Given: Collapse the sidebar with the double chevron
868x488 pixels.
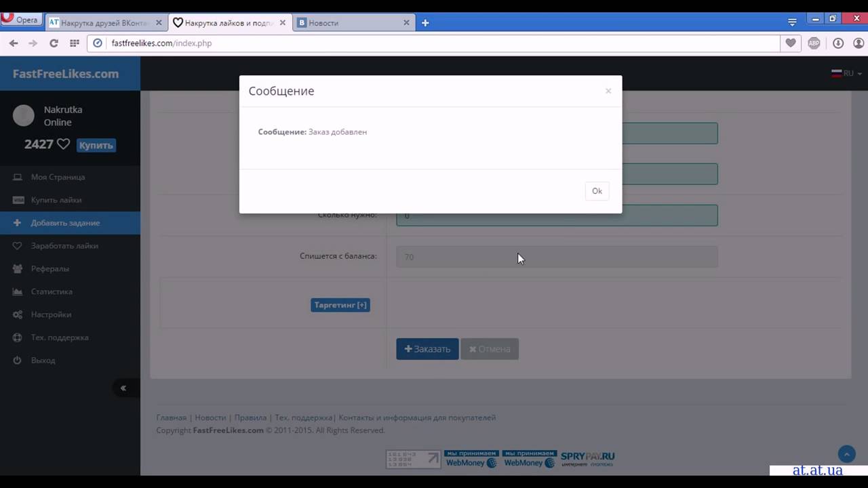Looking at the screenshot, I should (x=123, y=388).
